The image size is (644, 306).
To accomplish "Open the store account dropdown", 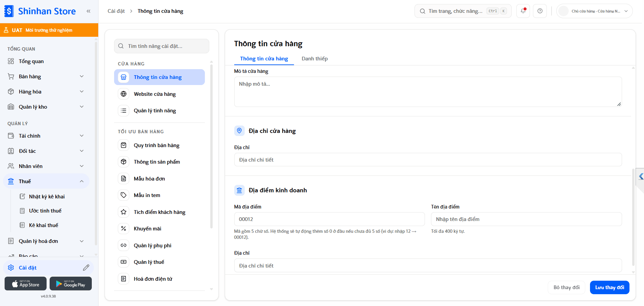I will (x=594, y=11).
